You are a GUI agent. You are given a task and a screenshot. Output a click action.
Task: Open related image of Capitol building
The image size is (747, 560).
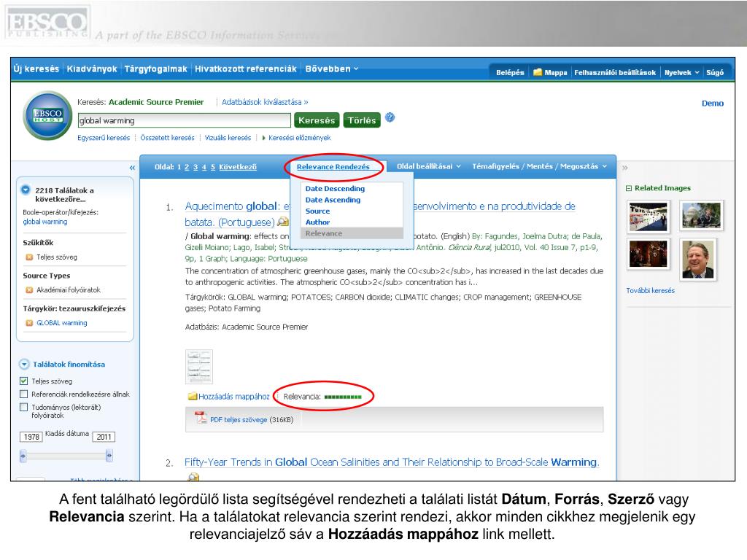(x=702, y=215)
